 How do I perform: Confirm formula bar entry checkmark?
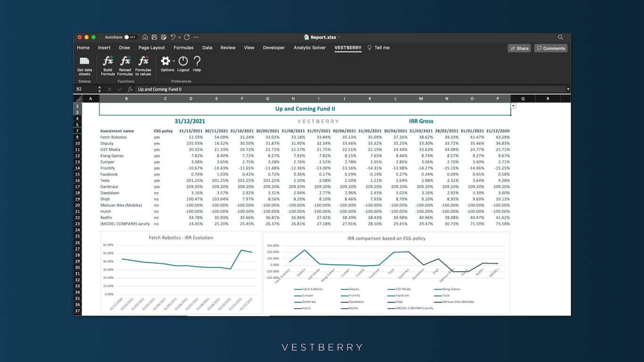coord(119,89)
